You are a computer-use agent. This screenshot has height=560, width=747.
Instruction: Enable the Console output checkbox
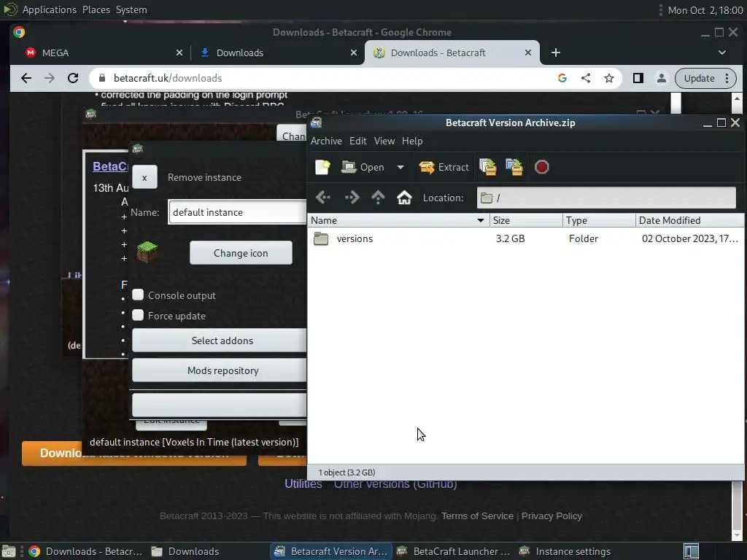(138, 295)
